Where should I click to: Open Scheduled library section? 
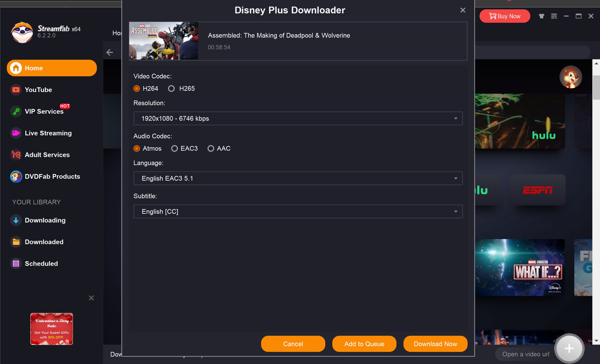pyautogui.click(x=52, y=263)
